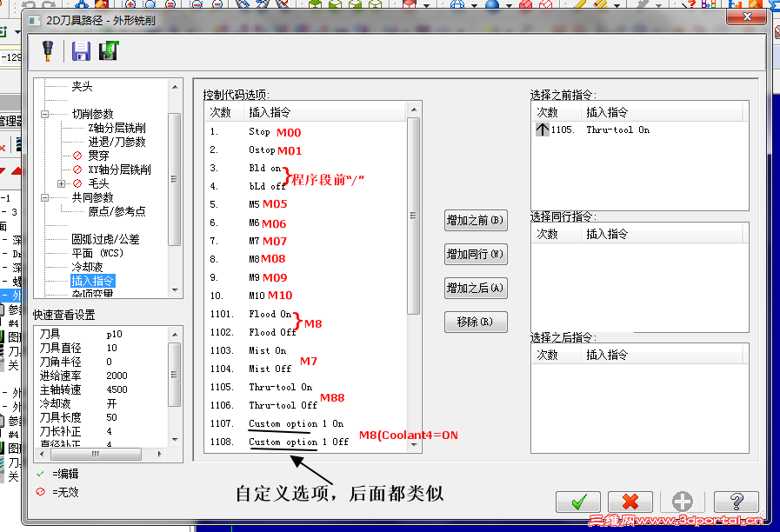Click the blue floppy save parameters icon
This screenshot has width=780, height=532.
(81, 51)
